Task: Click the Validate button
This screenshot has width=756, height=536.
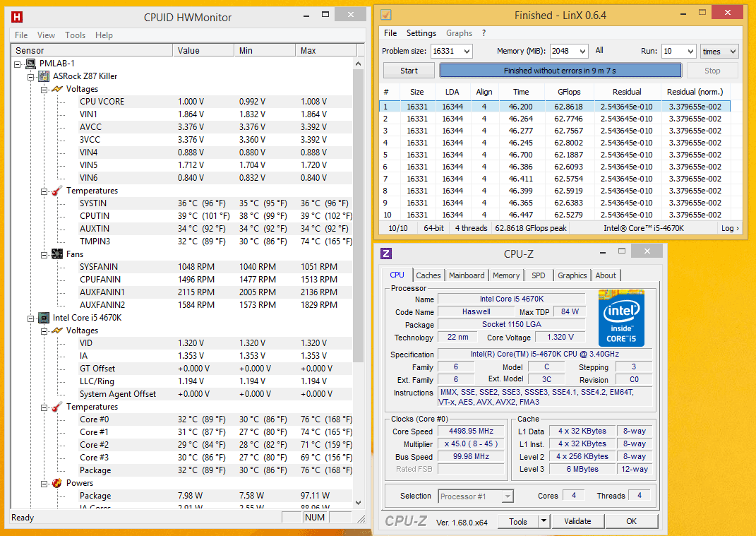Action: tap(577, 521)
